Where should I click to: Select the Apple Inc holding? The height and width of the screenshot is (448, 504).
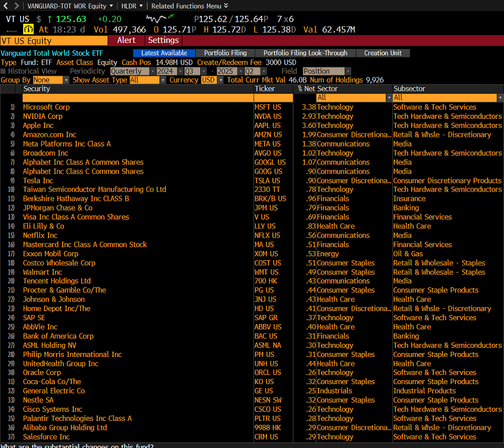point(38,126)
